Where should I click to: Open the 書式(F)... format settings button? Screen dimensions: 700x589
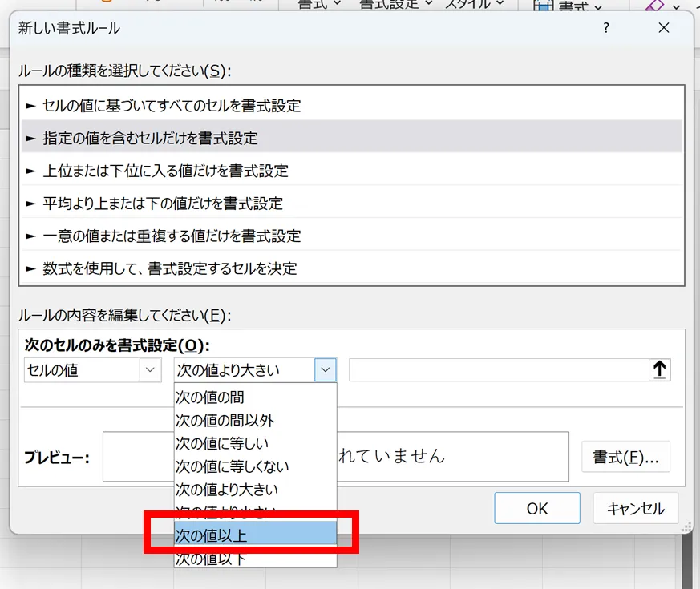[x=625, y=457]
